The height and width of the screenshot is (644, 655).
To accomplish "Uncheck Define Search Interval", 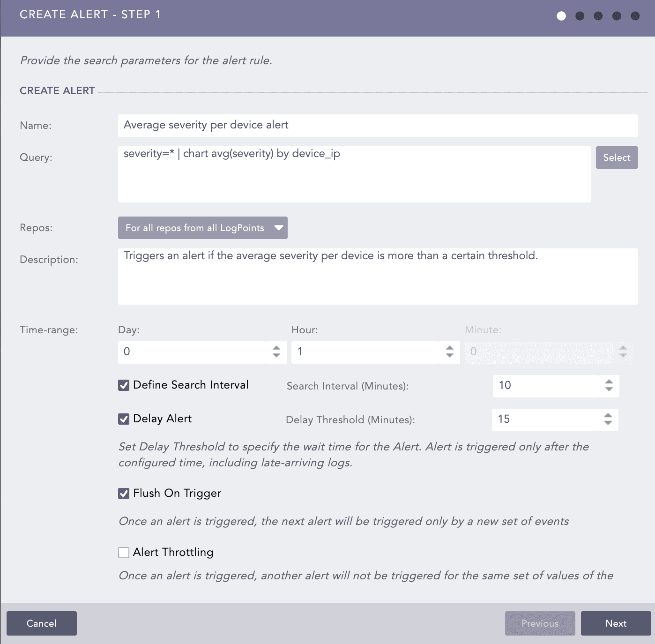I will click(x=124, y=385).
